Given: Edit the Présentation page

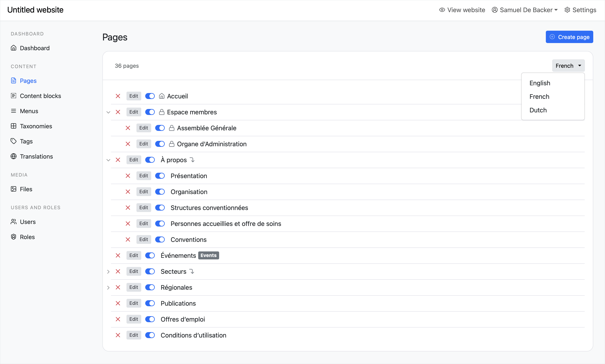Looking at the screenshot, I should pyautogui.click(x=143, y=176).
